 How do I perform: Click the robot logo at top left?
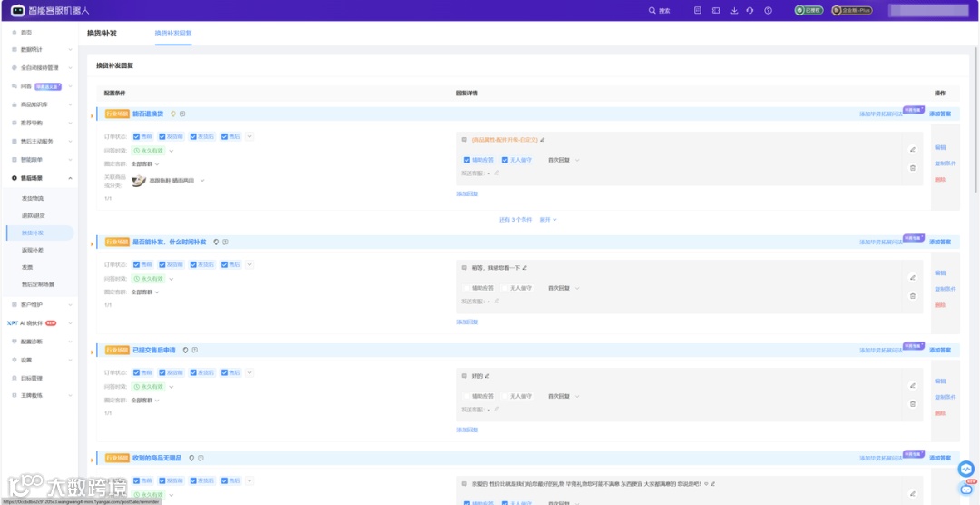18,11
